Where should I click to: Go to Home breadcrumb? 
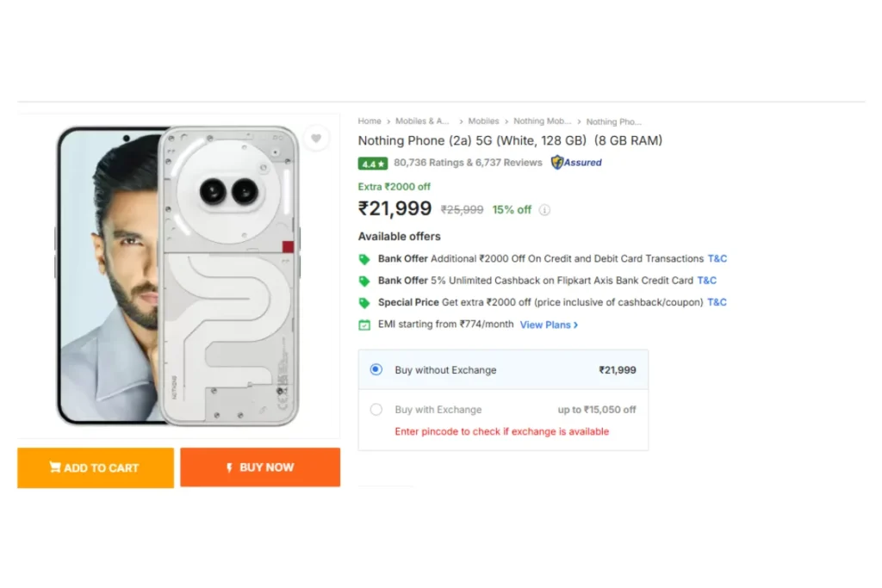[x=370, y=121]
